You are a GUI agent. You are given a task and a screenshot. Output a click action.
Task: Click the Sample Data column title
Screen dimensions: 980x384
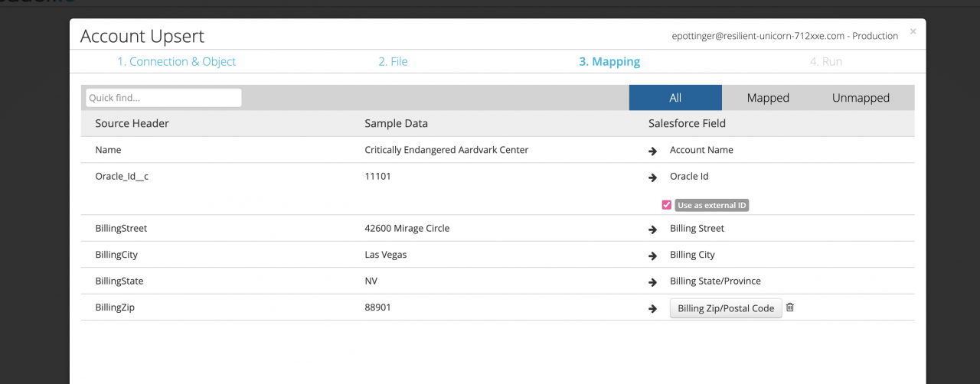(396, 123)
